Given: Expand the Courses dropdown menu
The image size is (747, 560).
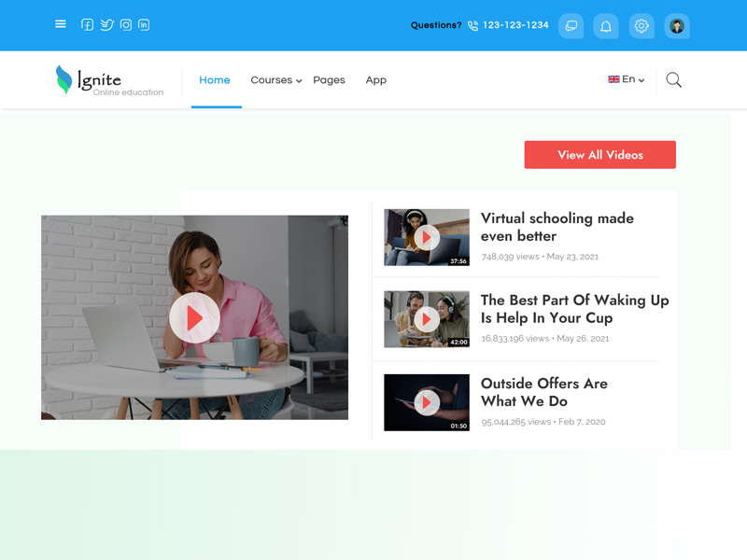Looking at the screenshot, I should point(275,80).
